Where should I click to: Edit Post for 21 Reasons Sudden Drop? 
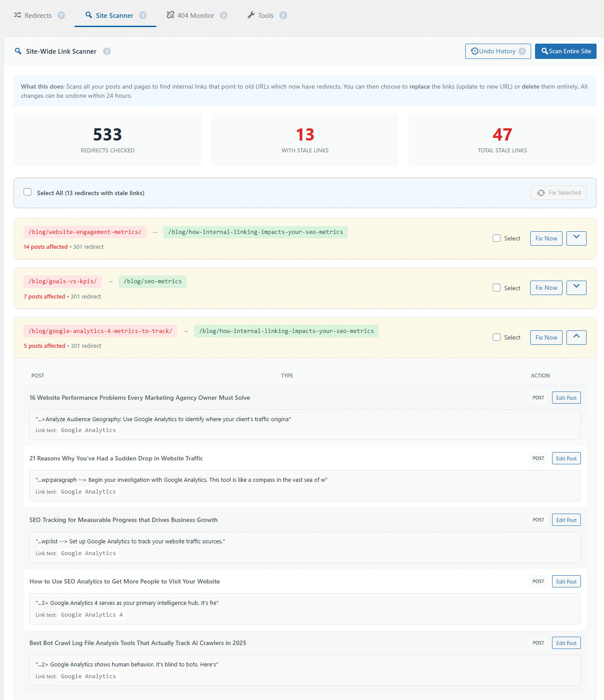pos(566,458)
